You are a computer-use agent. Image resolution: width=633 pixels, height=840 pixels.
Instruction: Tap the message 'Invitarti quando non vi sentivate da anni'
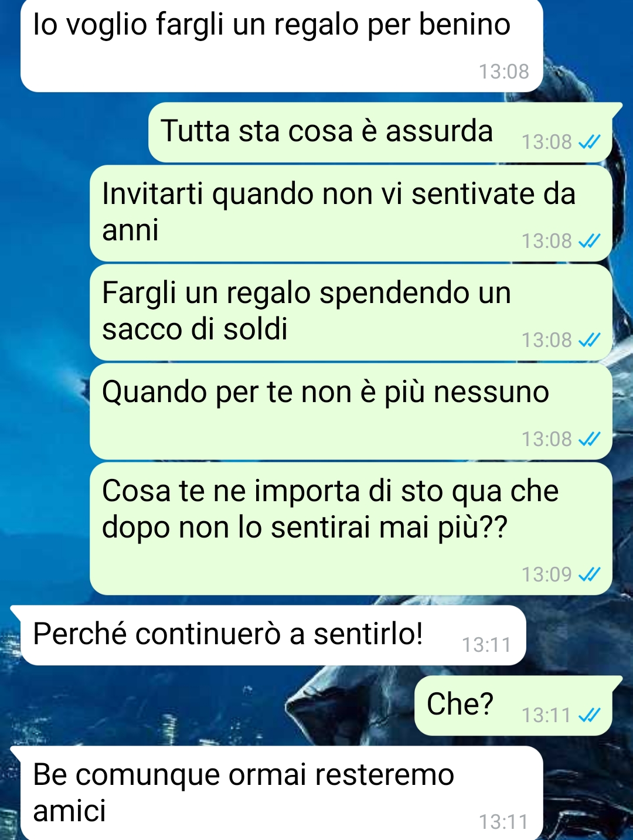click(x=351, y=213)
